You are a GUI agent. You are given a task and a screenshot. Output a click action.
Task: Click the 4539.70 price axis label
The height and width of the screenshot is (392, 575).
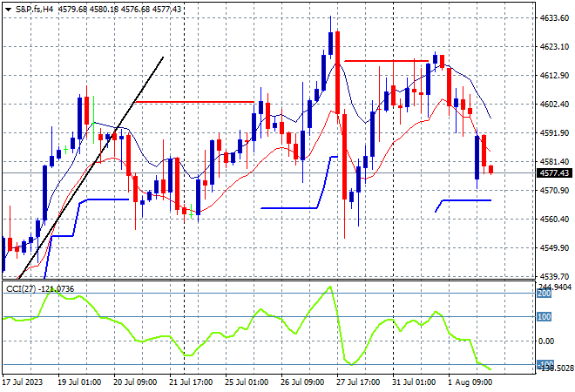[x=554, y=276]
